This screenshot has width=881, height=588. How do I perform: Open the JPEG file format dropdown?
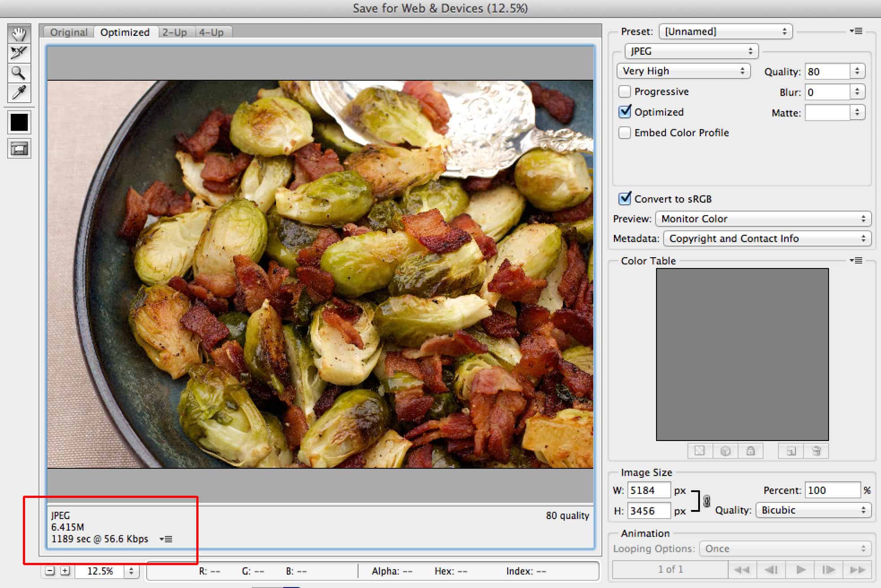(x=691, y=51)
